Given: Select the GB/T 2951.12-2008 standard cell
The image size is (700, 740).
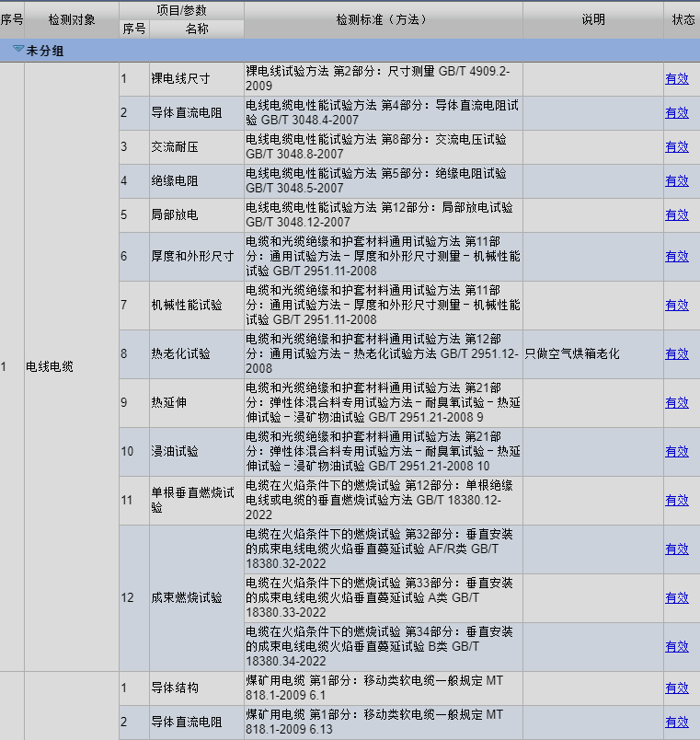Looking at the screenshot, I should [383, 353].
